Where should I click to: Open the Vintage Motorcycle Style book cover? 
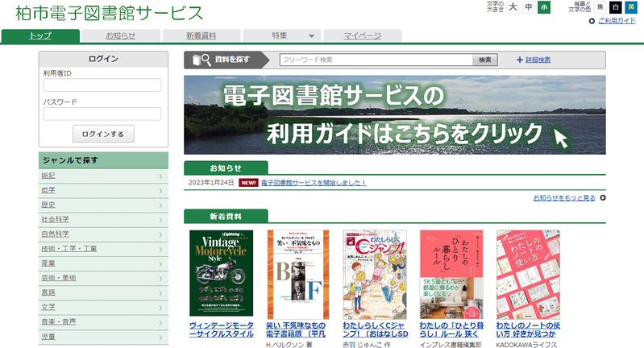tap(222, 273)
